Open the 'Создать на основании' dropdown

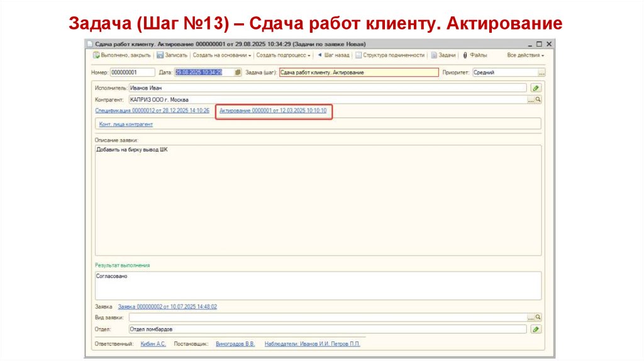(222, 55)
